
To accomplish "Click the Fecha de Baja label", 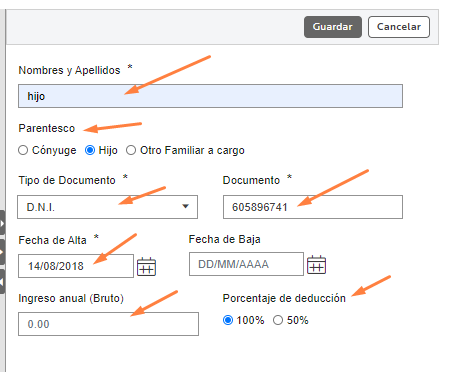I will [225, 239].
